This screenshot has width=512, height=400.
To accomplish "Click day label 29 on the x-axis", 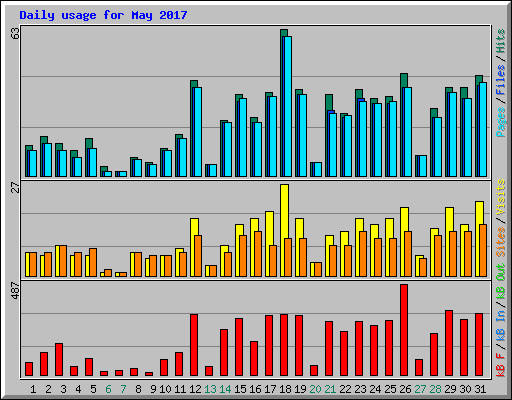I will [x=450, y=389].
